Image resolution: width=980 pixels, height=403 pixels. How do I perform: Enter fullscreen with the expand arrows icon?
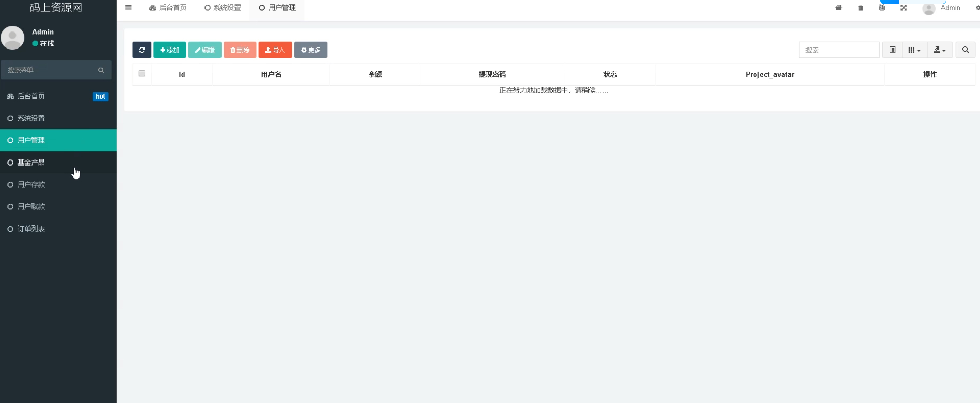[904, 8]
